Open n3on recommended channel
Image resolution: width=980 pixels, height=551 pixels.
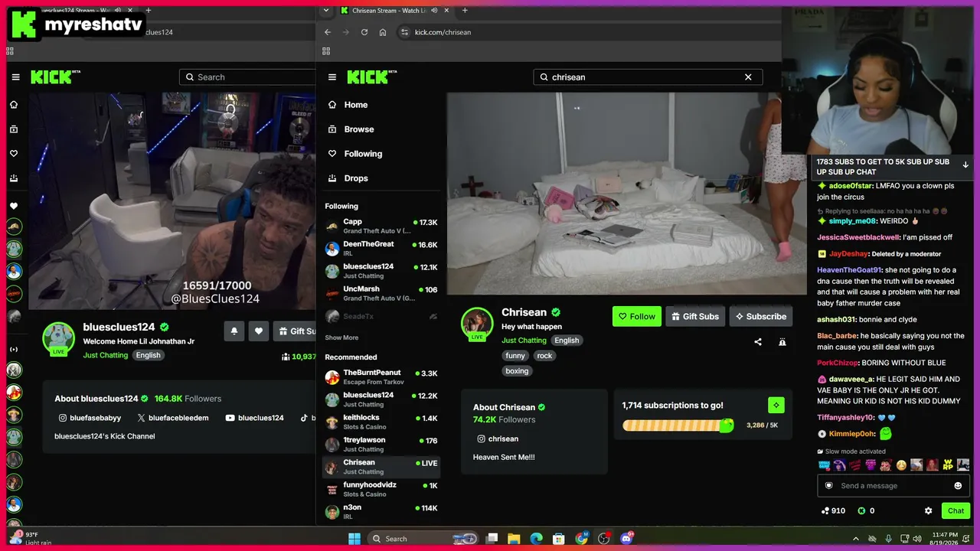(x=381, y=512)
